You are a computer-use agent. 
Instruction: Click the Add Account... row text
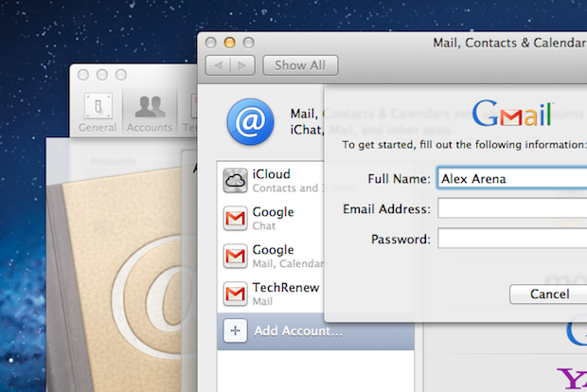[x=298, y=331]
